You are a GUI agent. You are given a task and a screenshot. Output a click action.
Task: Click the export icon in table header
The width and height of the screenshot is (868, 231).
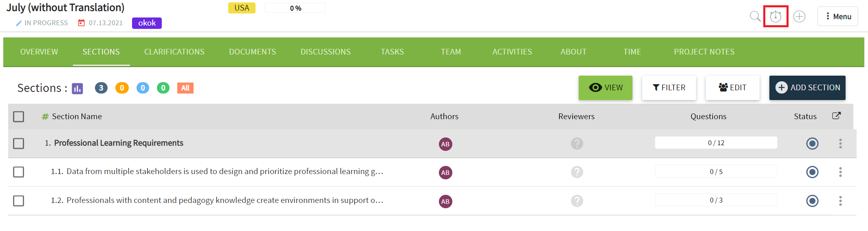pyautogui.click(x=836, y=116)
